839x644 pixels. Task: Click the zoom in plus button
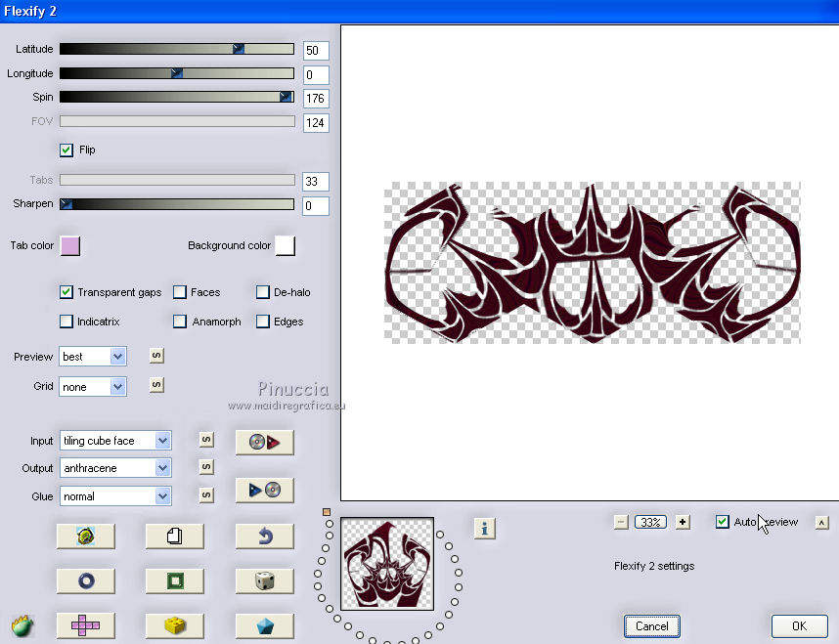click(683, 522)
